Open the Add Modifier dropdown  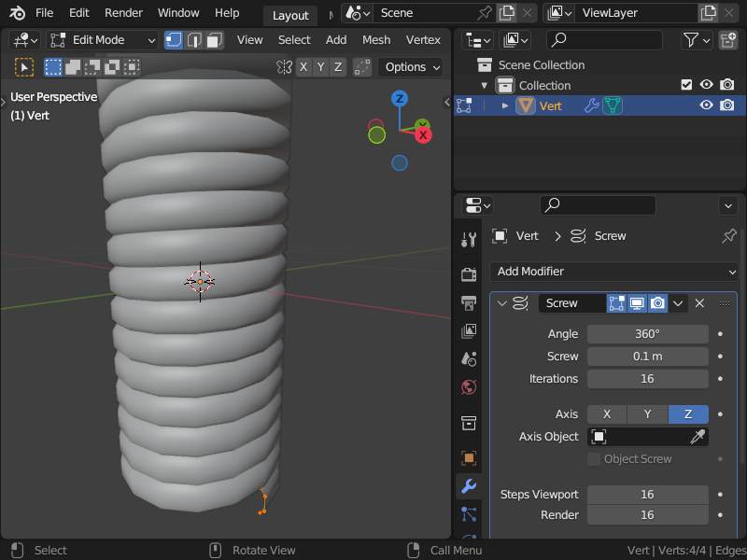pyautogui.click(x=614, y=272)
